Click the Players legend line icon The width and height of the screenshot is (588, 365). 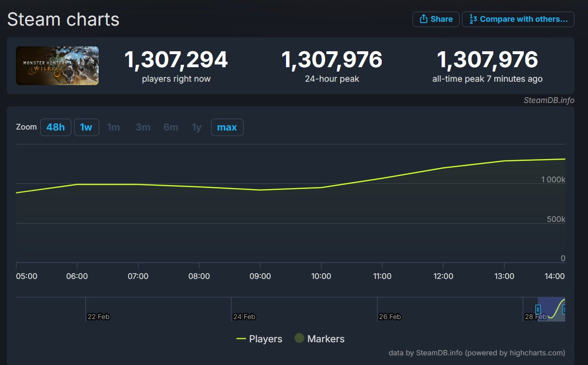(241, 339)
